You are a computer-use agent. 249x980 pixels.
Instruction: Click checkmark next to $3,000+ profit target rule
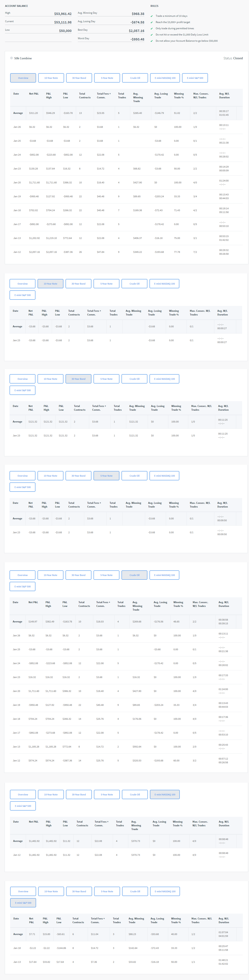coord(152,22)
